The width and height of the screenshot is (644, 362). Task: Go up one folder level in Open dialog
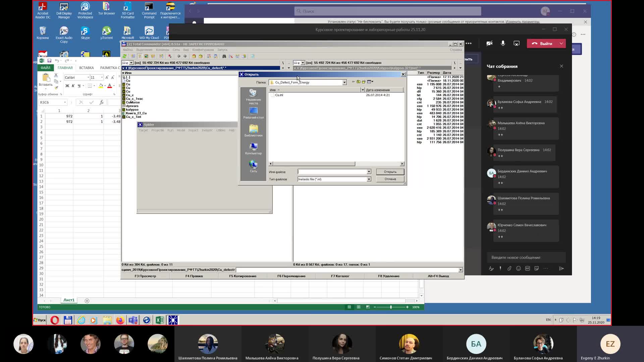pos(358,82)
